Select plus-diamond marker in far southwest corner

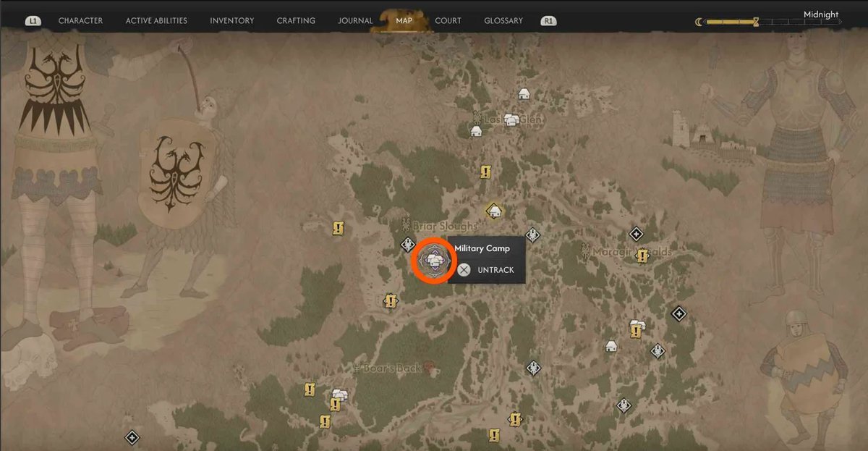pyautogui.click(x=132, y=437)
